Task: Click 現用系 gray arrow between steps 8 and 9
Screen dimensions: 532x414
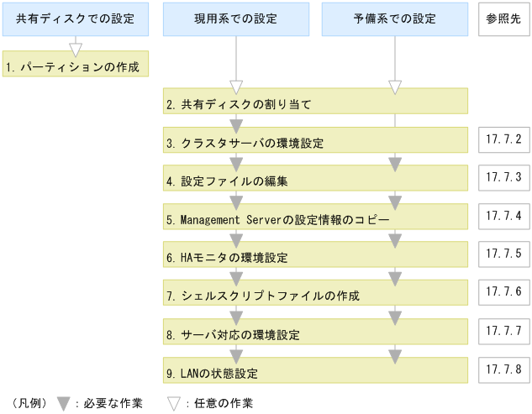Action: [x=236, y=355]
